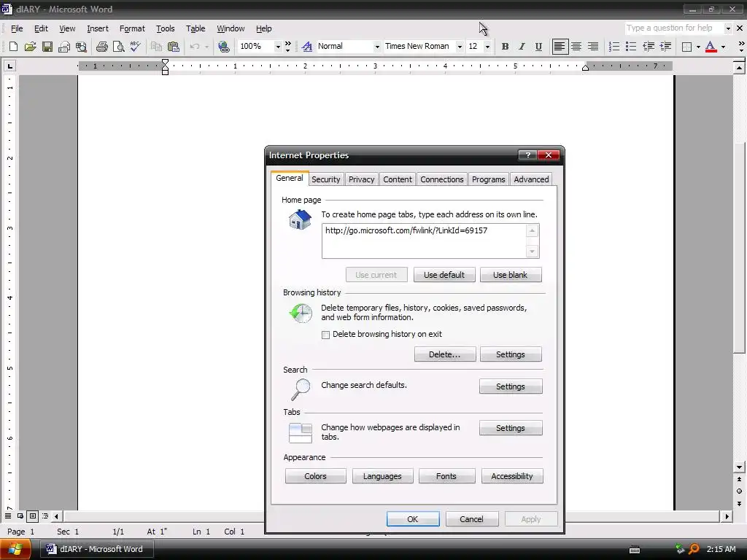Click Settings in the Search section
Screen dimensions: 747x560
(x=510, y=386)
